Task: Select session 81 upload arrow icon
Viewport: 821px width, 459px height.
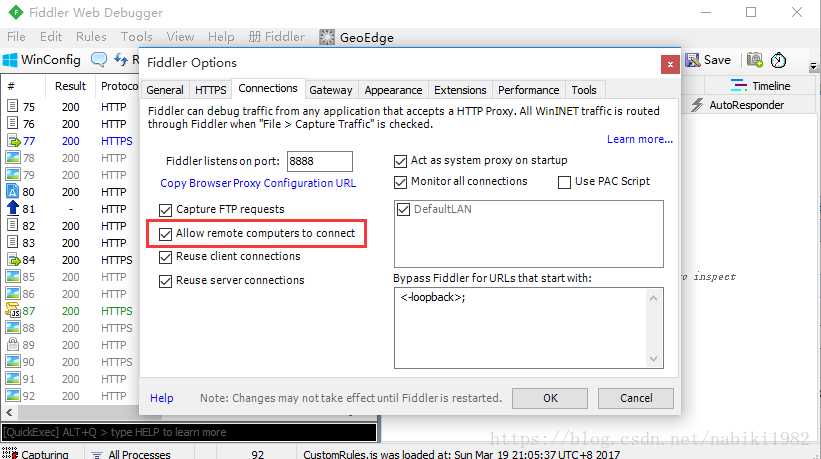Action: (x=13, y=208)
